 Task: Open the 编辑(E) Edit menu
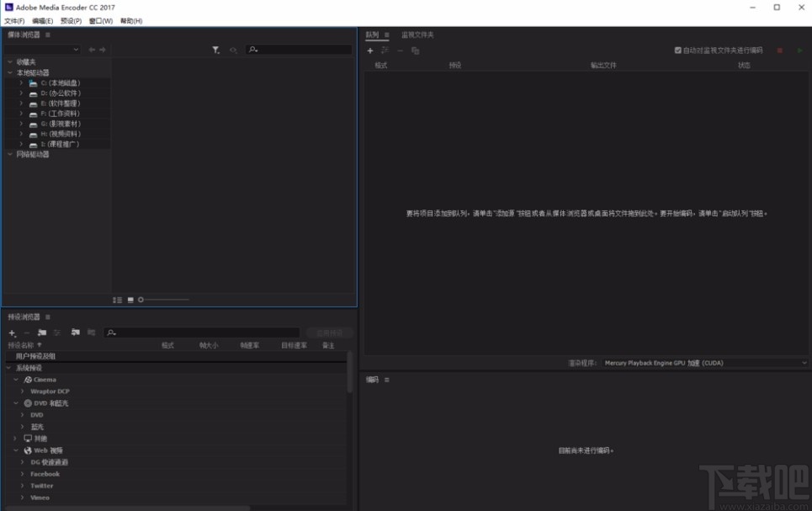click(x=42, y=21)
